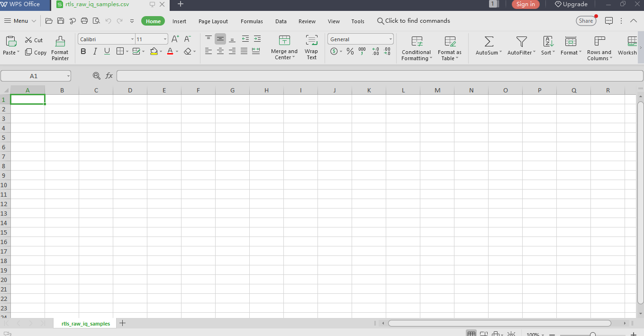644x336 pixels.
Task: Select the rtls_raw_iq_samples sheet tab
Action: coord(86,324)
